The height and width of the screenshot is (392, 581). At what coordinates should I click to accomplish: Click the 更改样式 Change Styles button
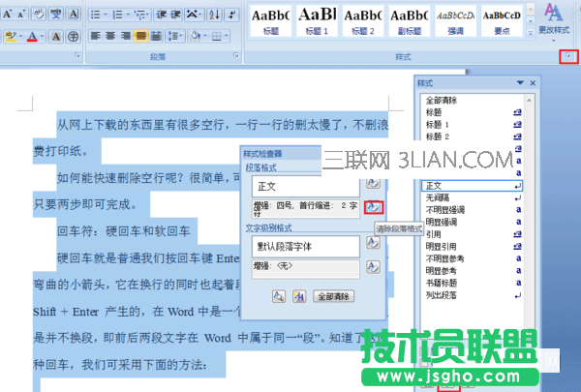(x=554, y=22)
